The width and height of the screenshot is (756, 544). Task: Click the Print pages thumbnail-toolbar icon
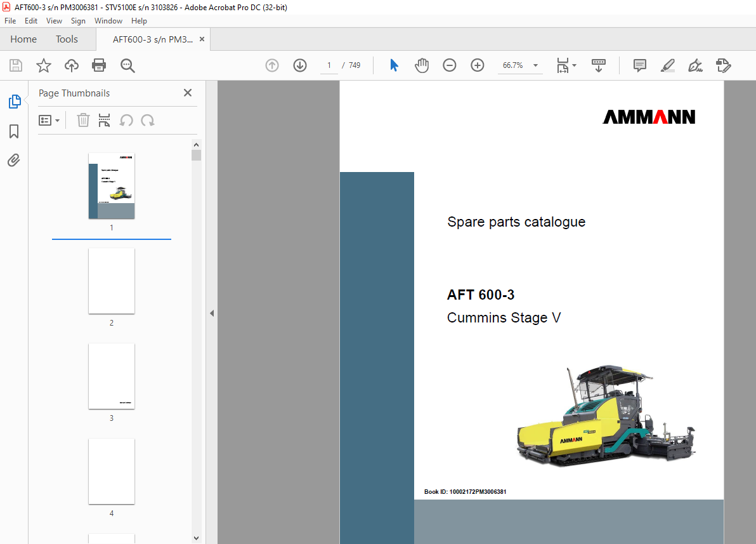pos(104,120)
